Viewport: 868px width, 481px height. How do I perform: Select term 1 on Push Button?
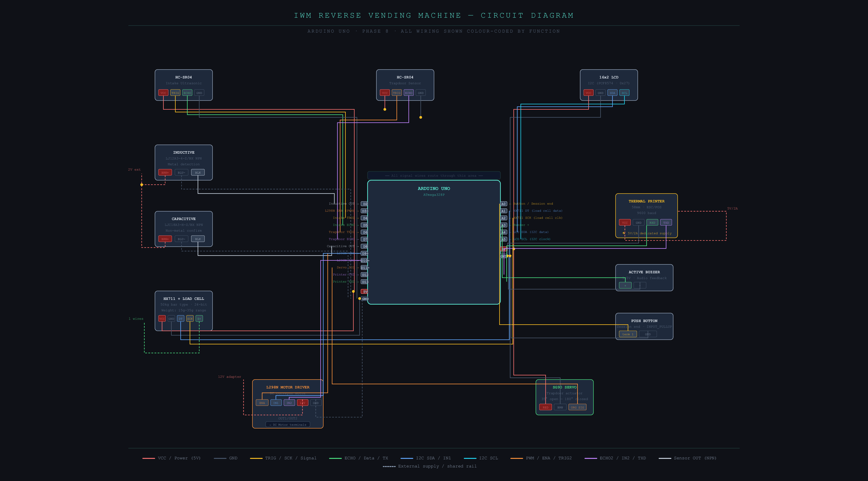click(628, 334)
